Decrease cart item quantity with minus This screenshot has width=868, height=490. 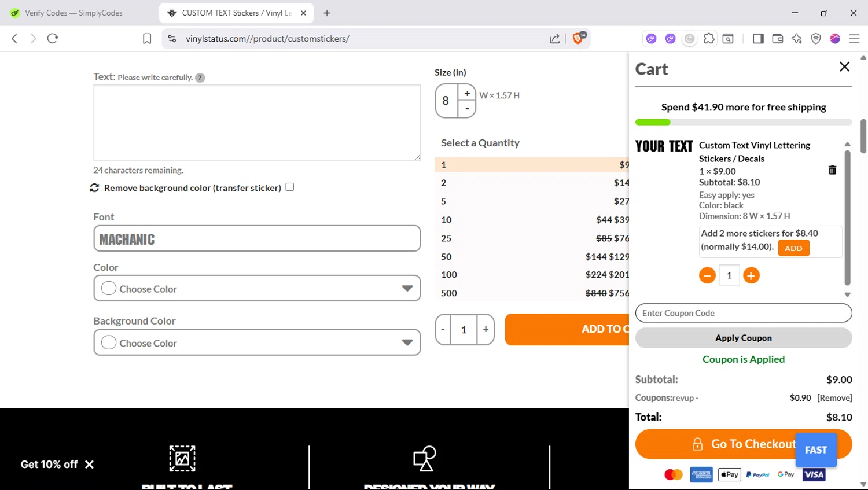tap(707, 275)
